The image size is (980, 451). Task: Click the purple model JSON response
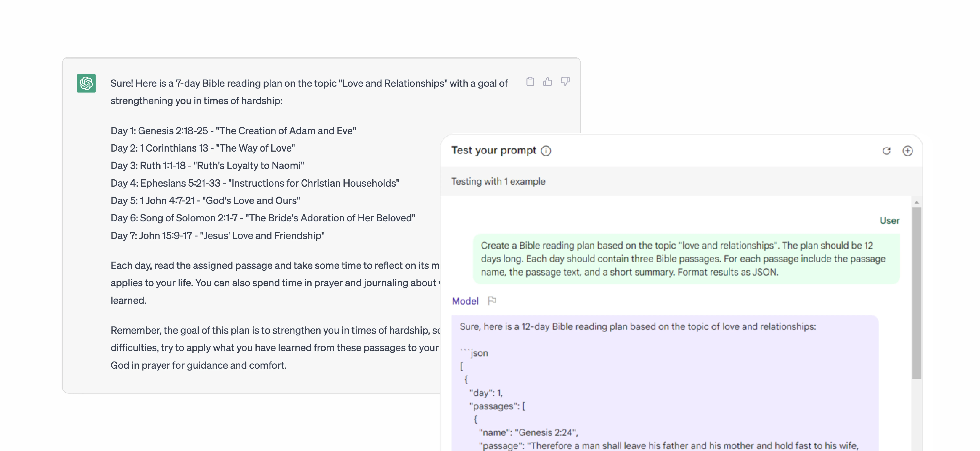664,384
